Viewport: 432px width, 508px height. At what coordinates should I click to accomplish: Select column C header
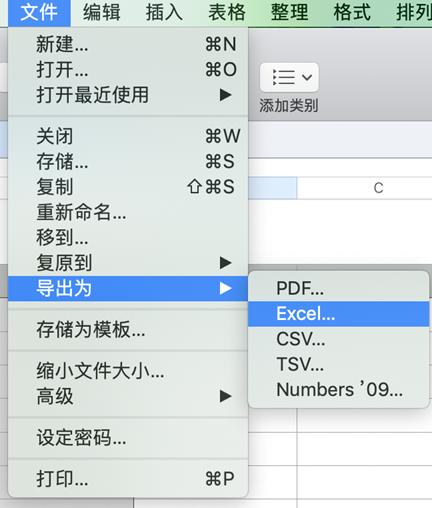[x=378, y=188]
